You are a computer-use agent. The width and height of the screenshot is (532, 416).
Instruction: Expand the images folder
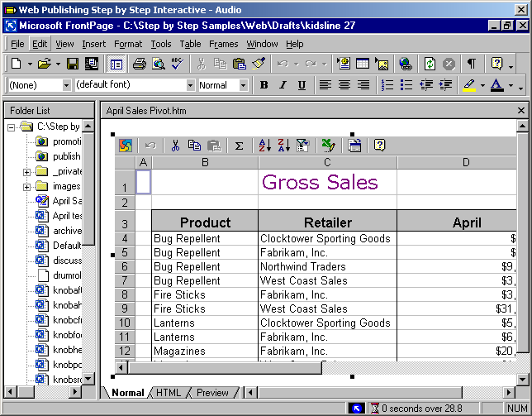pyautogui.click(x=26, y=187)
